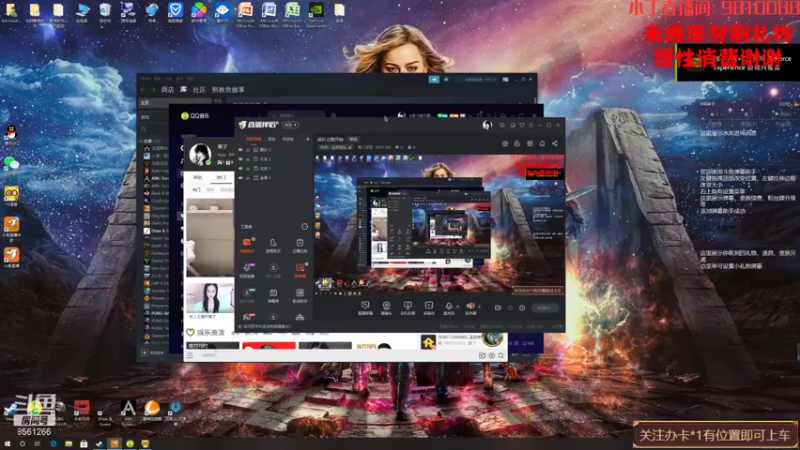Open the QQ penguin desktop icon
Screen dimensions: 800x450
click(x=11, y=135)
